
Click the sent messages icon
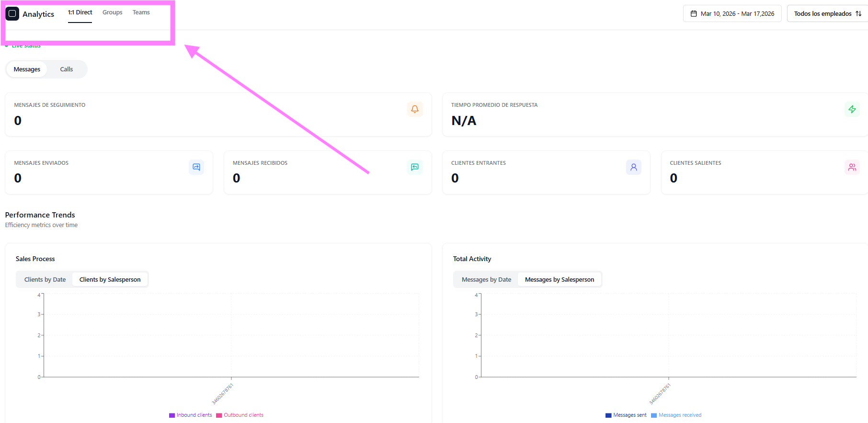coord(196,167)
